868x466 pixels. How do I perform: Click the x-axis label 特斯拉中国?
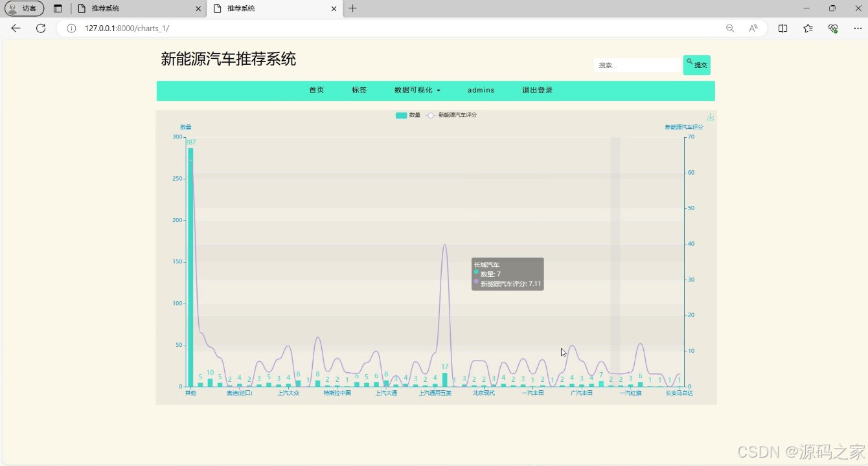pyautogui.click(x=337, y=393)
